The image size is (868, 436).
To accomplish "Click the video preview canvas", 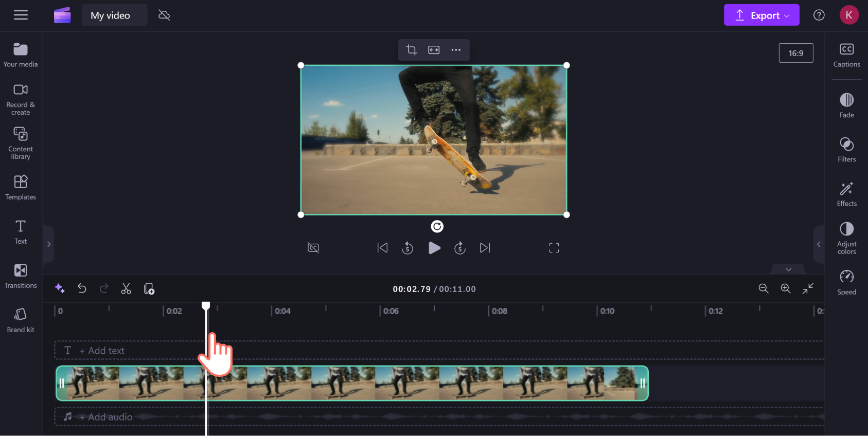I will pyautogui.click(x=434, y=140).
